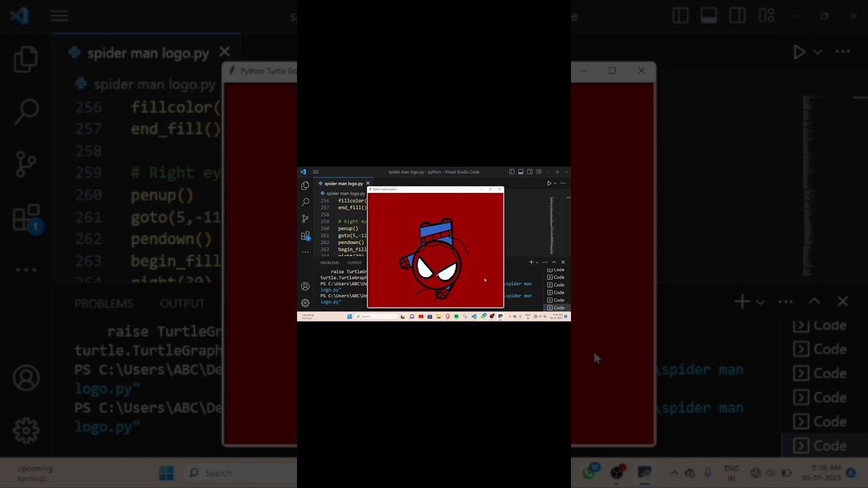Open the Accounts menu icon

click(x=305, y=286)
